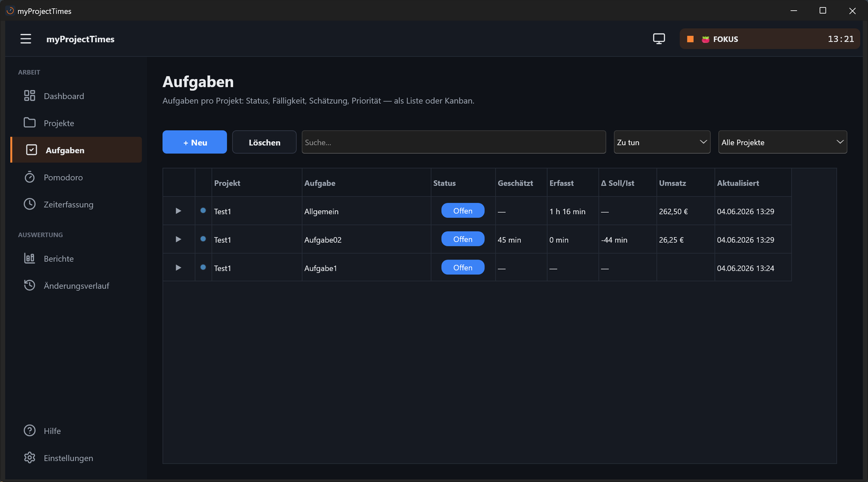
Task: Go to Projekte section
Action: tap(76, 123)
